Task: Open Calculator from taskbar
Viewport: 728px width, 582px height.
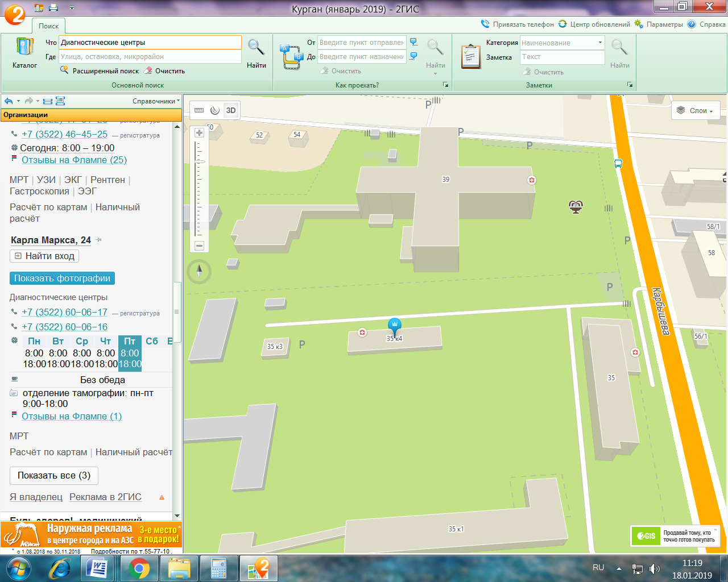Action: point(218,568)
